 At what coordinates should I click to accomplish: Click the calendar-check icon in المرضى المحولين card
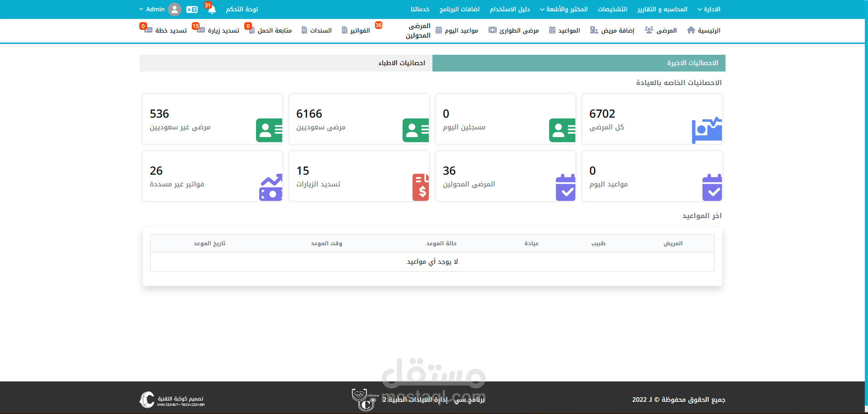pos(565,187)
